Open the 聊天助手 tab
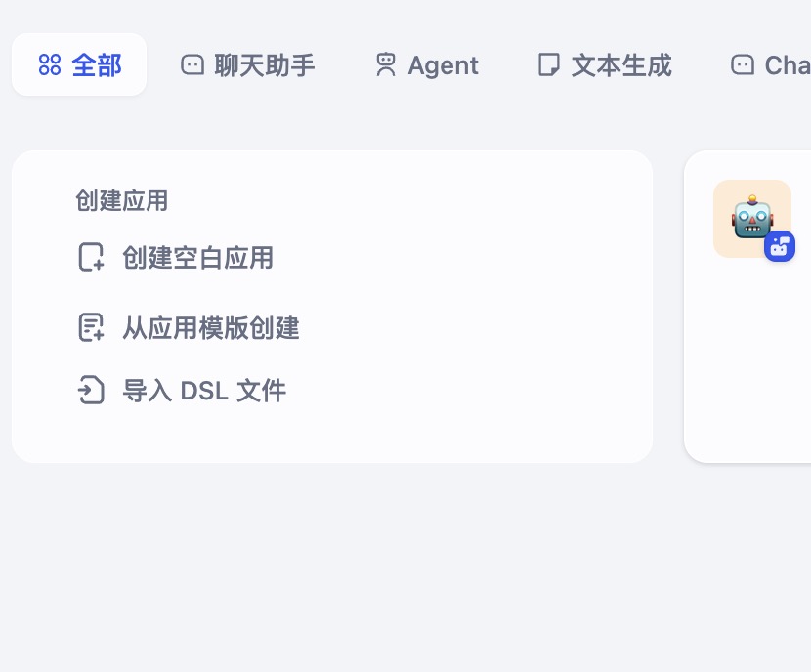Screen dimensions: 811x672 (265, 65)
